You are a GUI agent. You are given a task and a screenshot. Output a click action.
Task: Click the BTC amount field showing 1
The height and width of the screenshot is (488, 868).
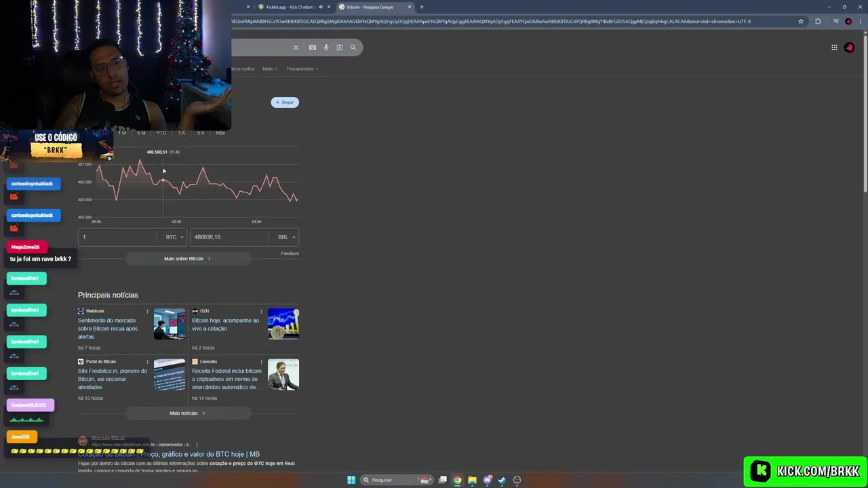pos(119,237)
